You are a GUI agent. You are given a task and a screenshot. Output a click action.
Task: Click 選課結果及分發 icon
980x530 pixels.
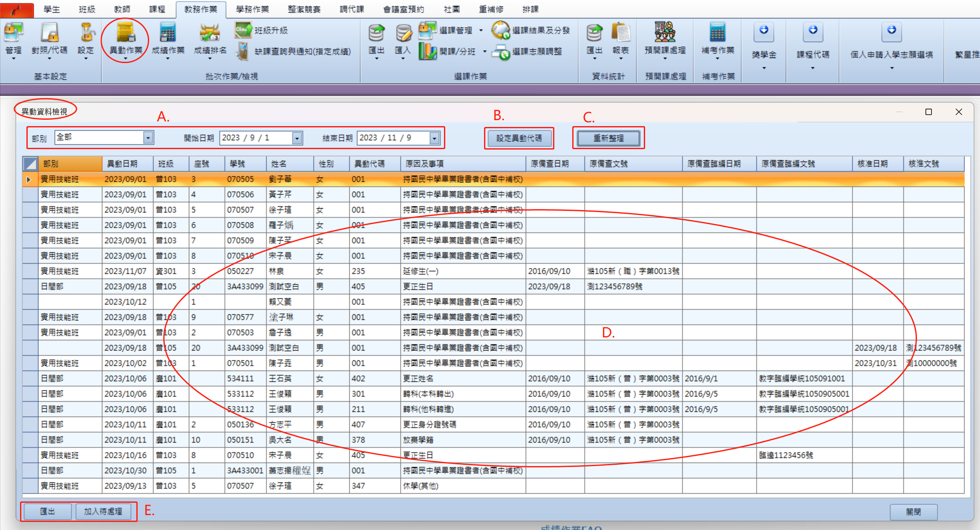coord(501,30)
